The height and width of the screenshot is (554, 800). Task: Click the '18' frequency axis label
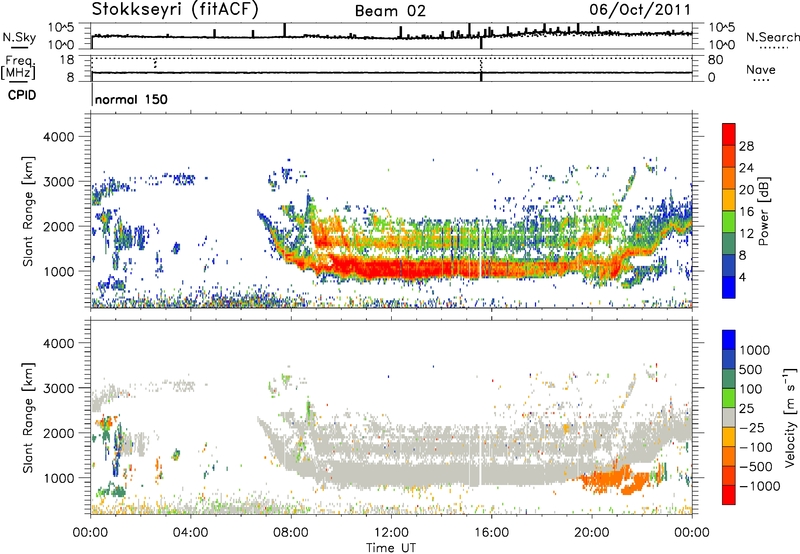pyautogui.click(x=67, y=60)
